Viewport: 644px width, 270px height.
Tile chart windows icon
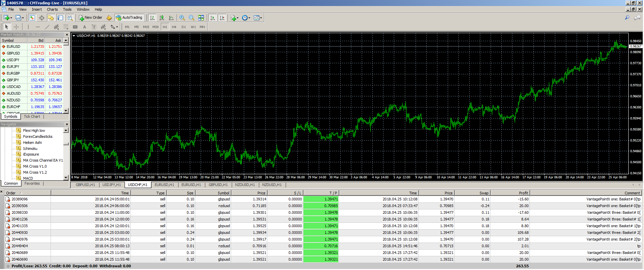(201, 18)
